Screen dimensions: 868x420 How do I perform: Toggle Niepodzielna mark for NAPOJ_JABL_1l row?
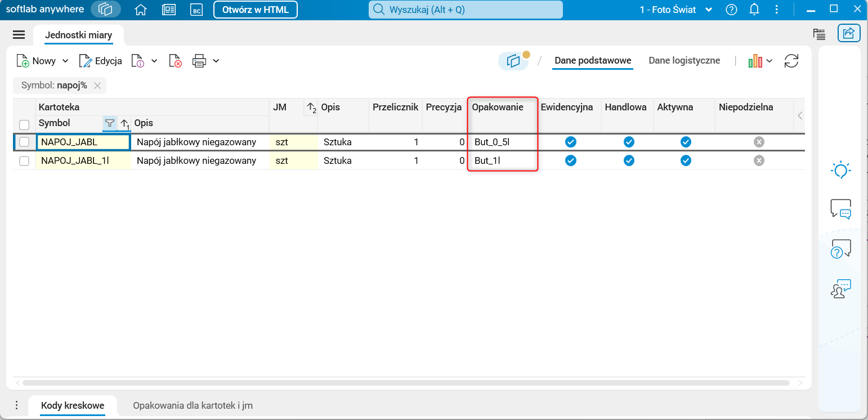coord(759,160)
